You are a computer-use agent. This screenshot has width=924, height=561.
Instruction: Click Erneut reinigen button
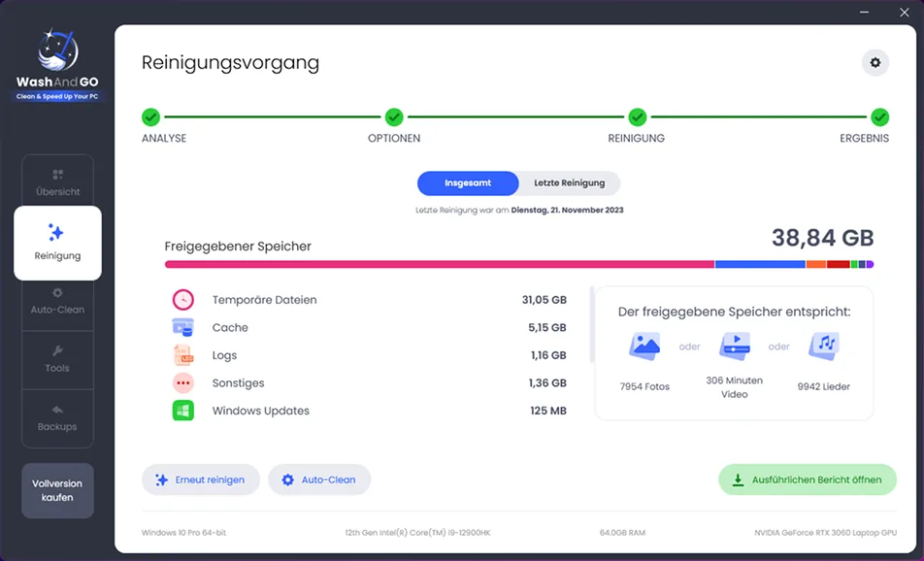click(x=201, y=479)
